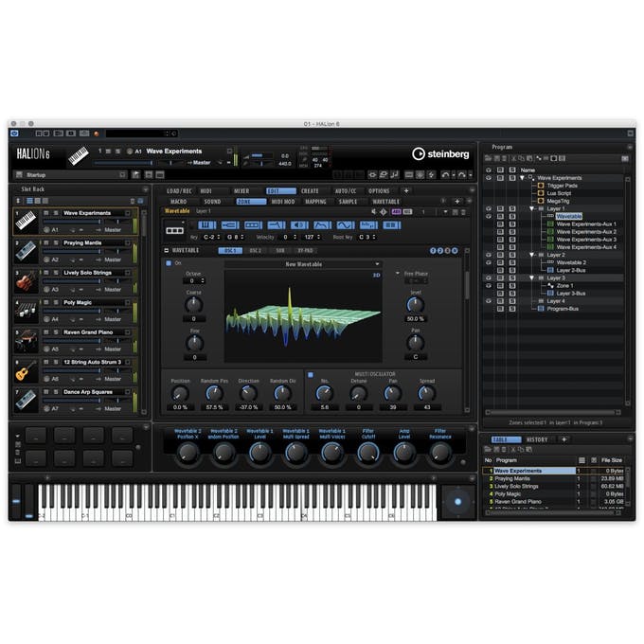Click the Root Key C 3 field

click(x=367, y=237)
